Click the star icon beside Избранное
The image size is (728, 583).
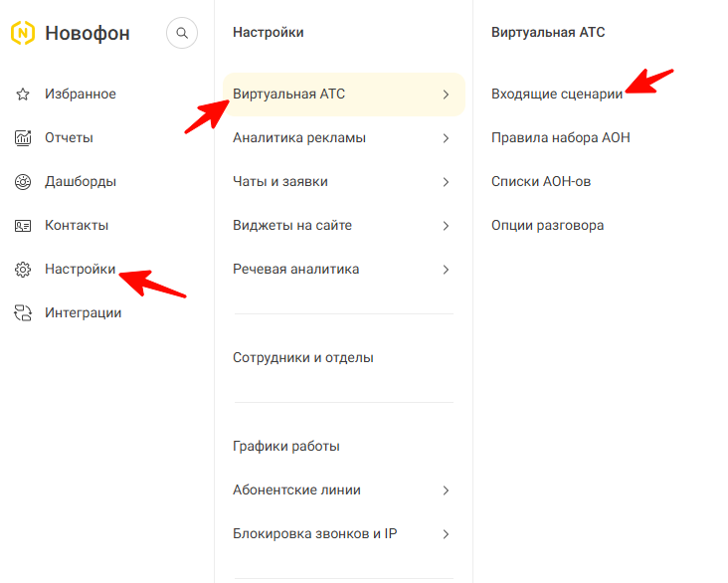(x=23, y=95)
